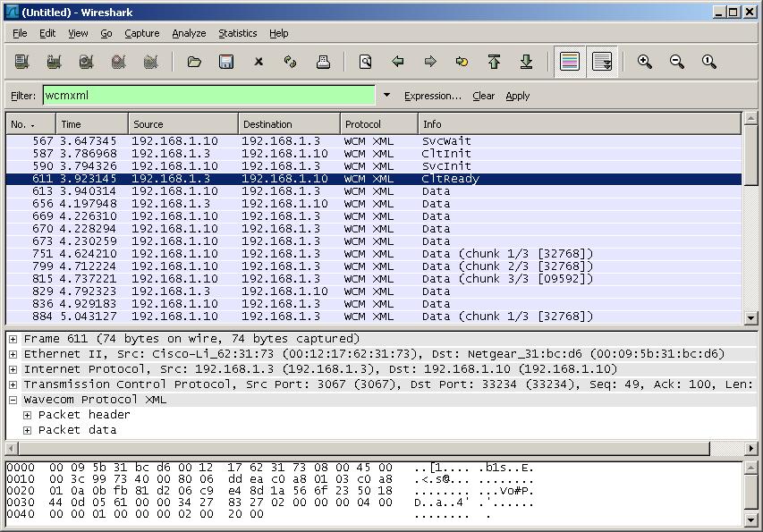Sort by the Source column header
The image size is (763, 532).
point(183,124)
